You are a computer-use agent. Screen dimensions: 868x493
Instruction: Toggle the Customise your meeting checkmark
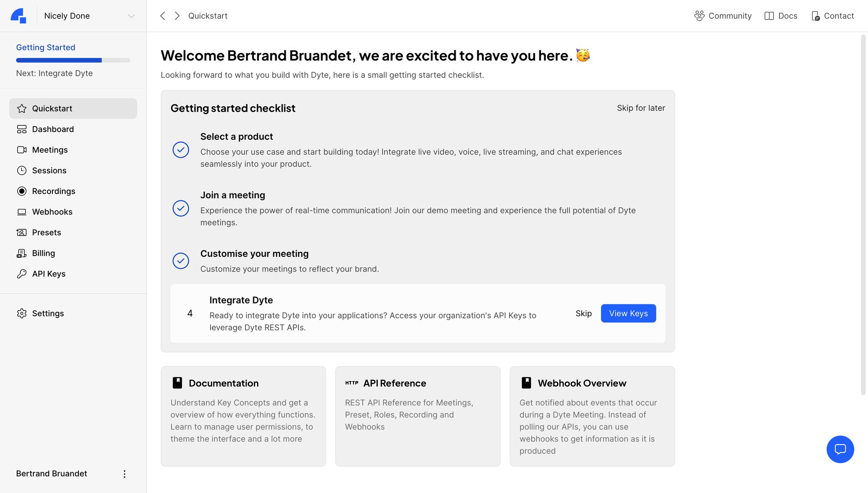click(x=181, y=261)
